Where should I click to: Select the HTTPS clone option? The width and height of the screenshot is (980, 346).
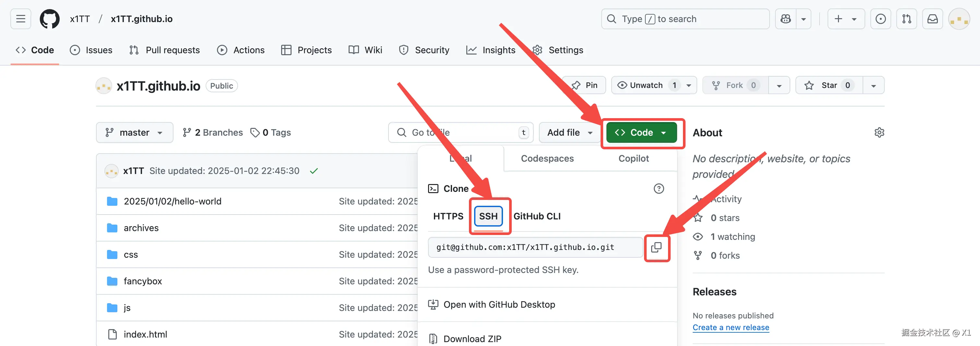448,216
